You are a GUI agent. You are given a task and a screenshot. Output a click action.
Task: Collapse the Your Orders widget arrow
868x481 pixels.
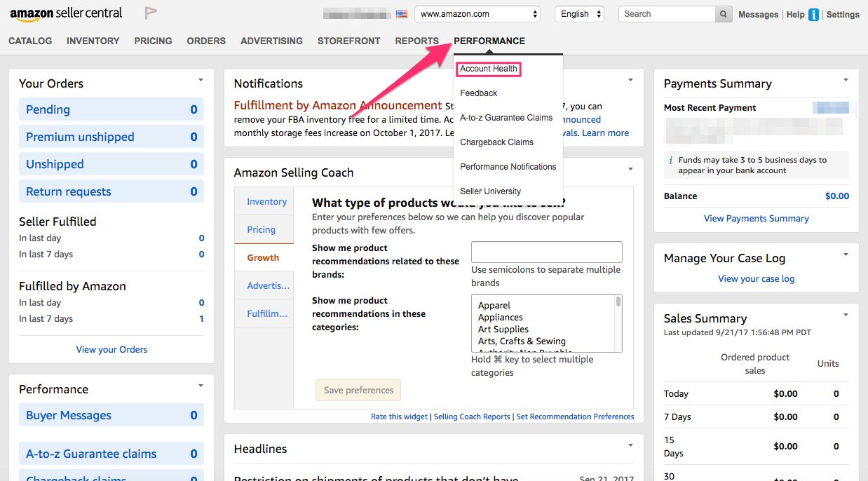coord(201,80)
